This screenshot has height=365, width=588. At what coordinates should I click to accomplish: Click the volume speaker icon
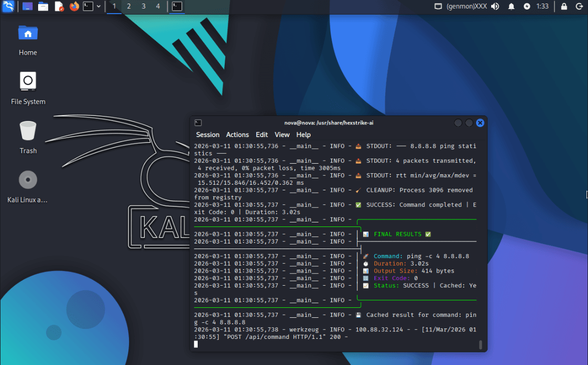click(x=495, y=7)
